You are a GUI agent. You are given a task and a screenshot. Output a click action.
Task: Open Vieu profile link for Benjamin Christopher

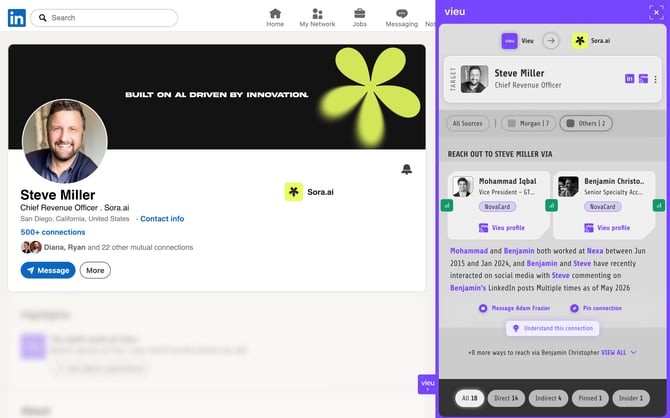point(607,228)
